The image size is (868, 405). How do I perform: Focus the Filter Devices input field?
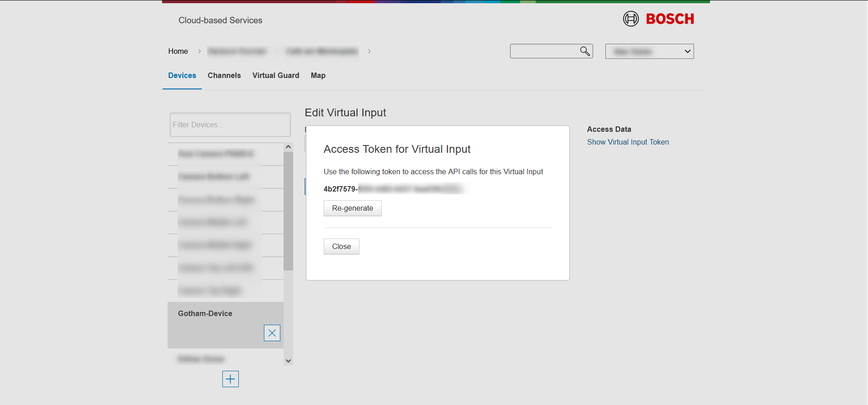(230, 125)
